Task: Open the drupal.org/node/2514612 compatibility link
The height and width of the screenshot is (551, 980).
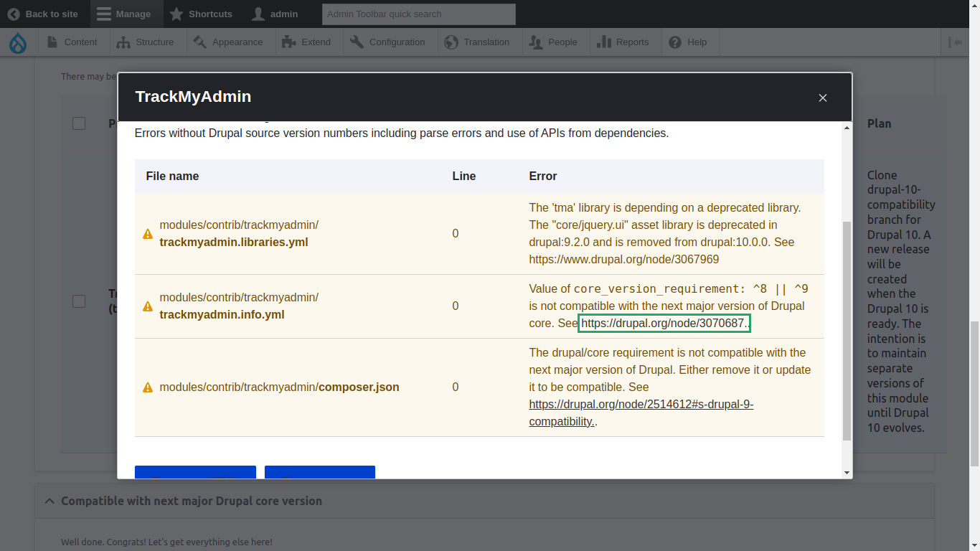Action: pyautogui.click(x=641, y=413)
